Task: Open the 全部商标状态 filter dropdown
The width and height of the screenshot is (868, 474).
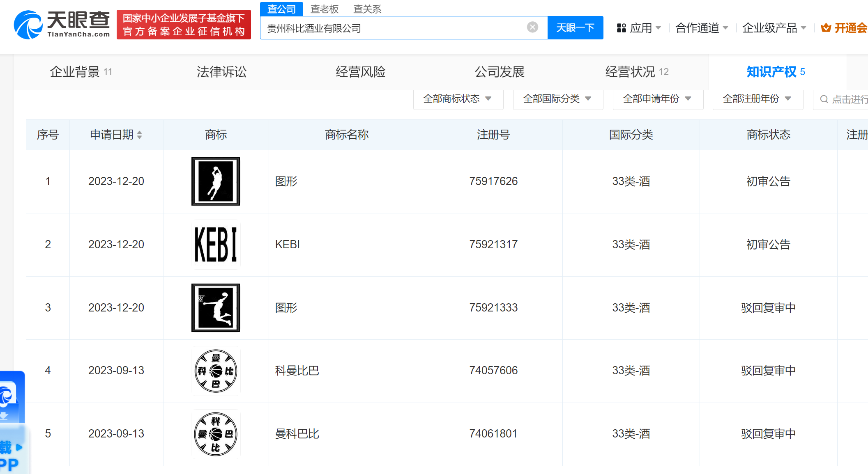Action: 458,99
